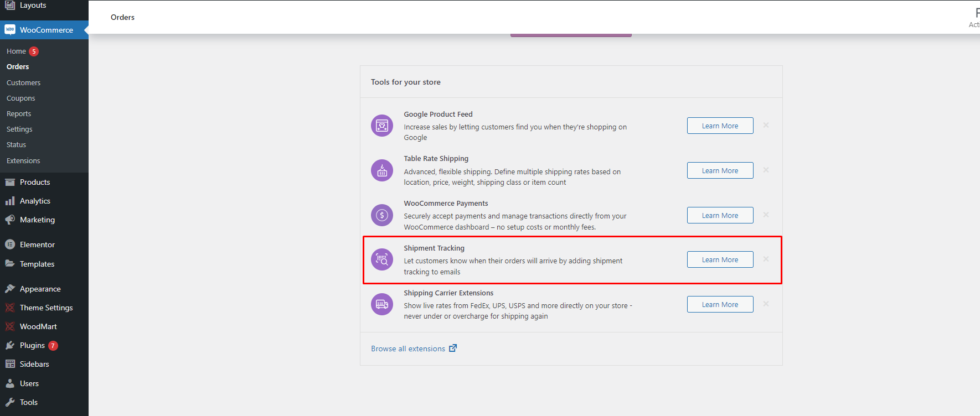
Task: Open the Products menu label
Action: point(35,182)
